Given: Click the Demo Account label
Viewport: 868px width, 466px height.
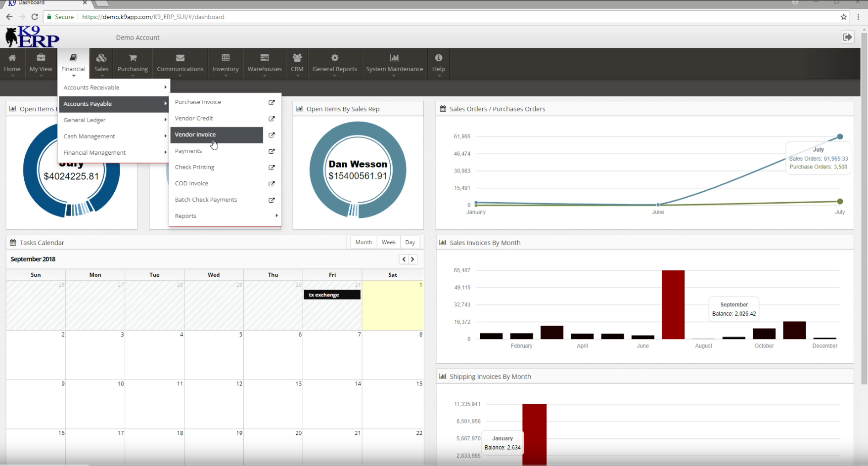Looking at the screenshot, I should [137, 38].
